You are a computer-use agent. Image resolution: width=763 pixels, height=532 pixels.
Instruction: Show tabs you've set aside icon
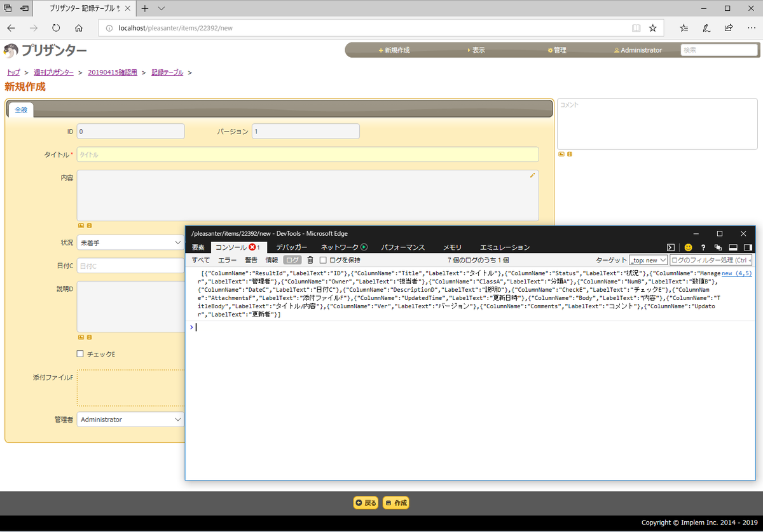8,9
